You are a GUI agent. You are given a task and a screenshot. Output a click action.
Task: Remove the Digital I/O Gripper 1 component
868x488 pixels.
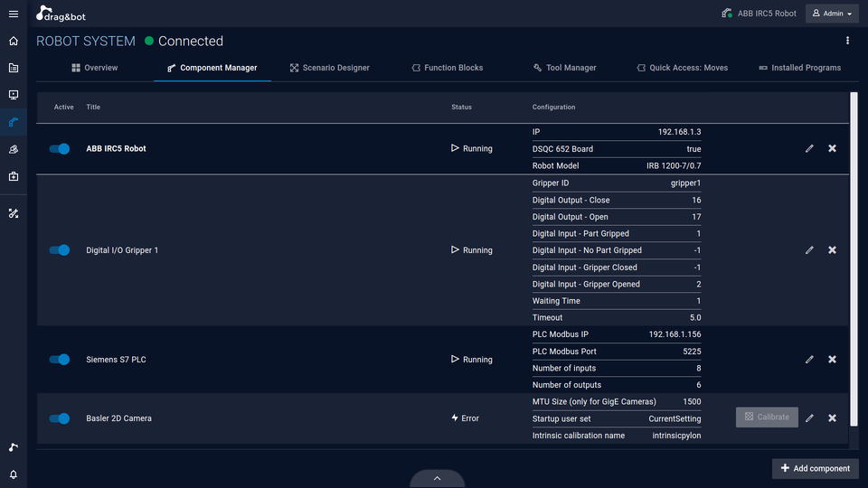point(832,250)
